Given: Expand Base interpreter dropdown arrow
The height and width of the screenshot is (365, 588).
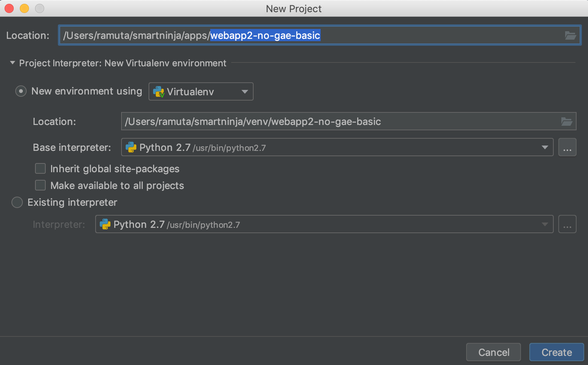Looking at the screenshot, I should (545, 147).
